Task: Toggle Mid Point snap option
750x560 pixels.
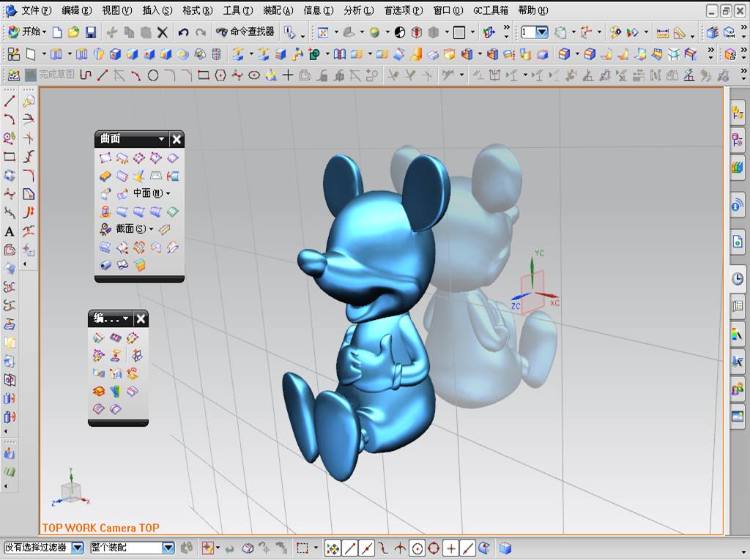Action: click(367, 548)
